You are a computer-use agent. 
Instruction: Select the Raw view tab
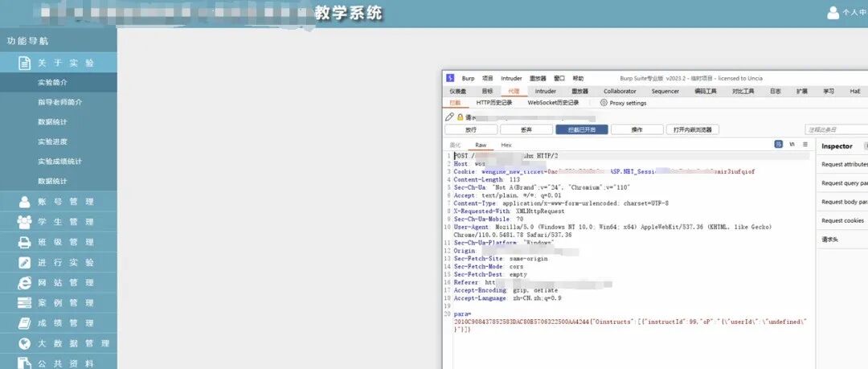481,146
